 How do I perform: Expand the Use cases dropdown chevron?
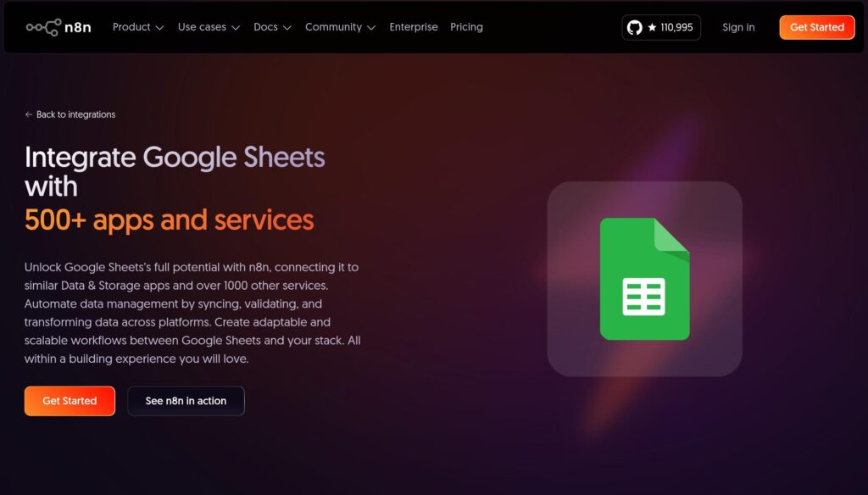236,28
